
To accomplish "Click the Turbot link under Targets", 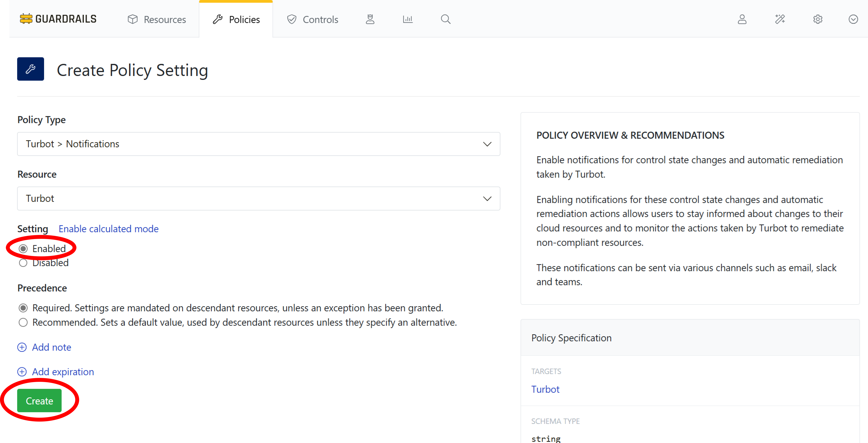I will pos(545,389).
